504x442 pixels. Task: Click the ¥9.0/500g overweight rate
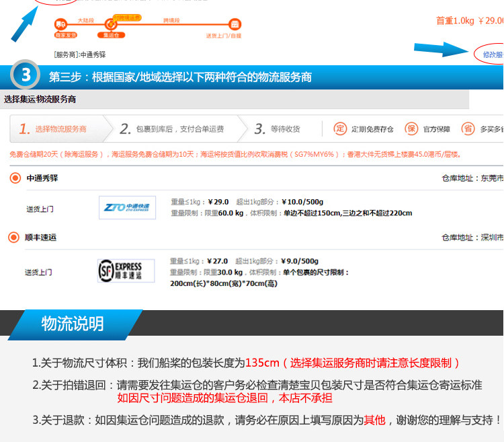tap(300, 261)
